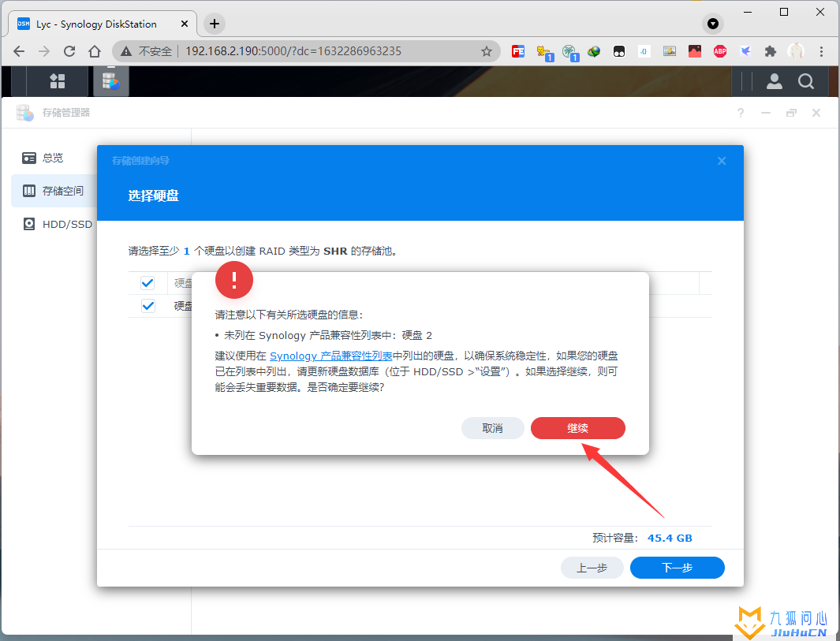Open 总览 in Storage Manager sidebar
The width and height of the screenshot is (840, 641).
53,158
